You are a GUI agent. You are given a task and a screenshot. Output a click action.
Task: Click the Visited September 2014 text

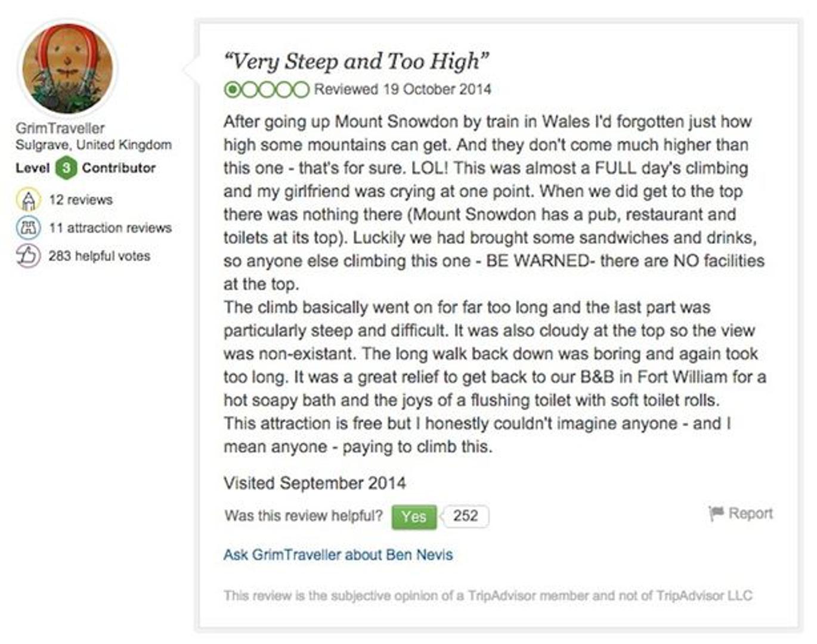[315, 483]
